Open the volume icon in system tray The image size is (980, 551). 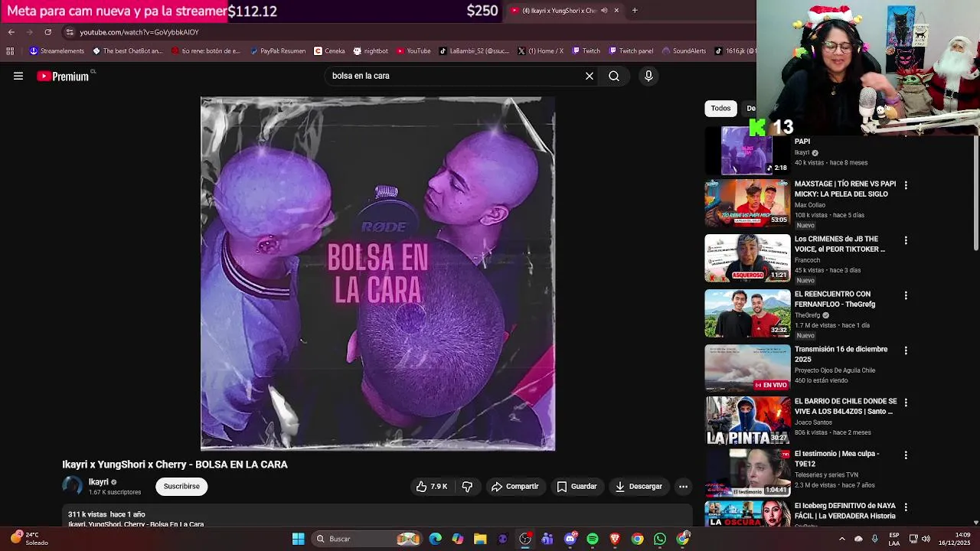pyautogui.click(x=926, y=539)
